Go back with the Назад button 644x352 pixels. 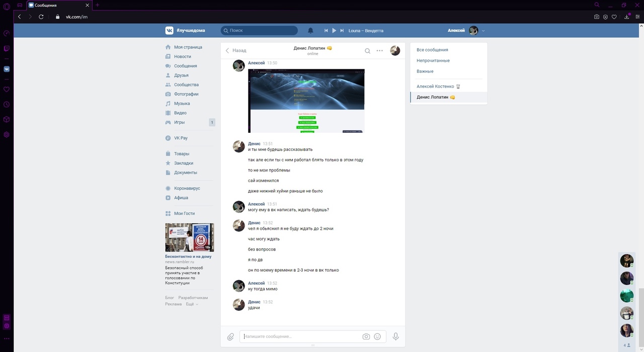[x=235, y=50]
